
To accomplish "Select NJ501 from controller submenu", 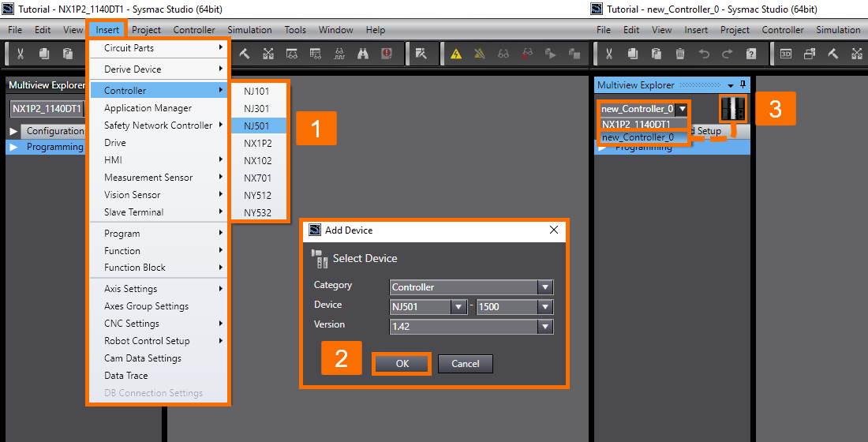I will (x=259, y=125).
